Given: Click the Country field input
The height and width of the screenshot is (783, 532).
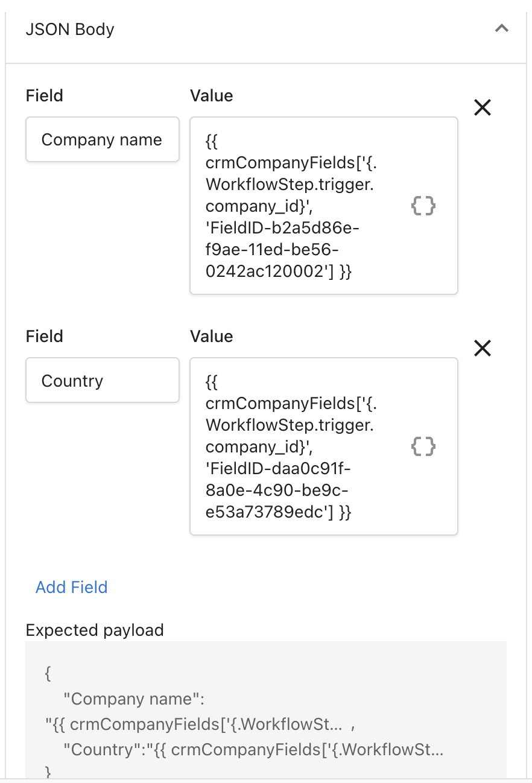Looking at the screenshot, I should 102,381.
